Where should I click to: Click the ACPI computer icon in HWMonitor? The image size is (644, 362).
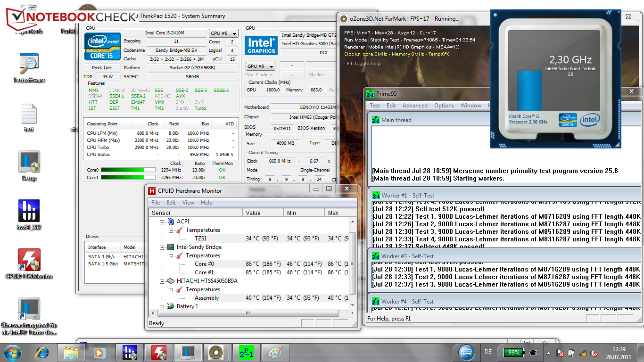coord(171,222)
